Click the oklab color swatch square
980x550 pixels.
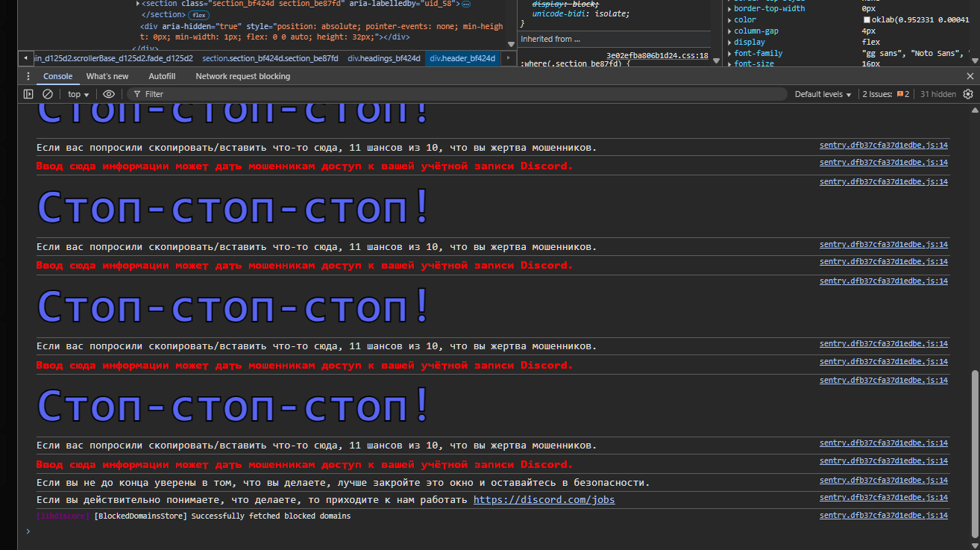(867, 19)
